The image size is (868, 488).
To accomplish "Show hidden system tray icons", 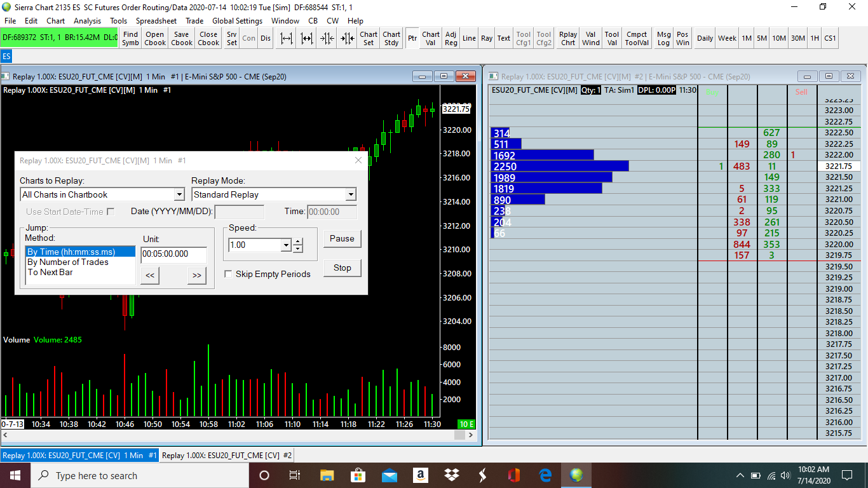I will pyautogui.click(x=740, y=475).
